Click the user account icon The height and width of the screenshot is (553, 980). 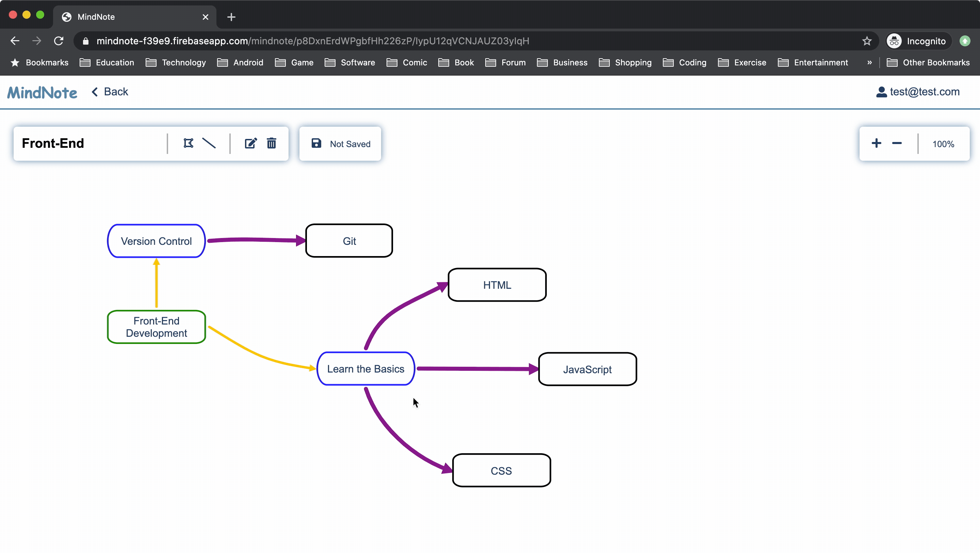coord(881,92)
